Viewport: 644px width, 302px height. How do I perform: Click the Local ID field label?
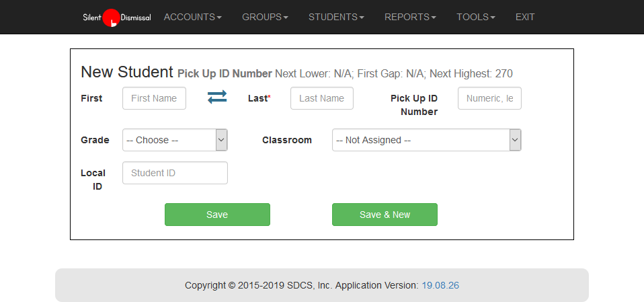[93, 180]
